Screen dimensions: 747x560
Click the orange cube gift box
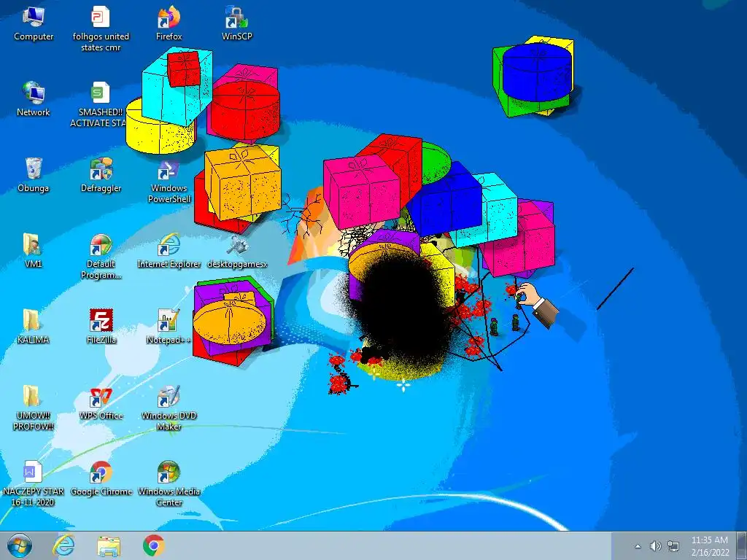pos(242,182)
